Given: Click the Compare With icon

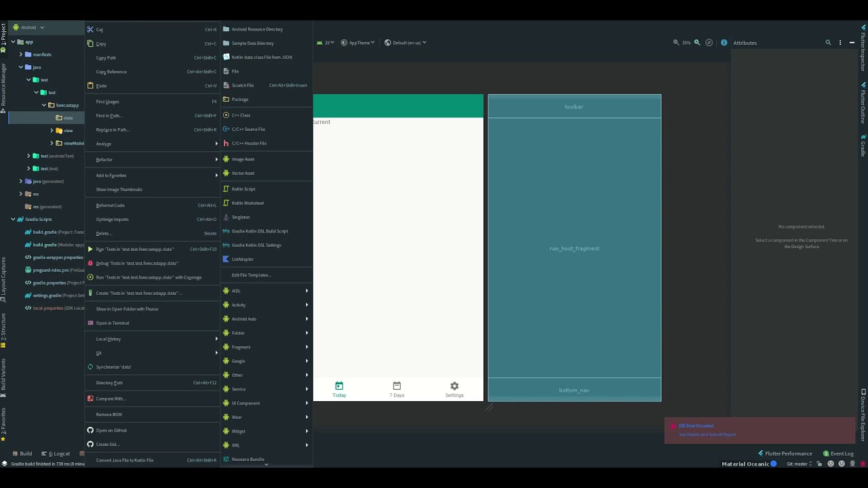Looking at the screenshot, I should tap(90, 399).
